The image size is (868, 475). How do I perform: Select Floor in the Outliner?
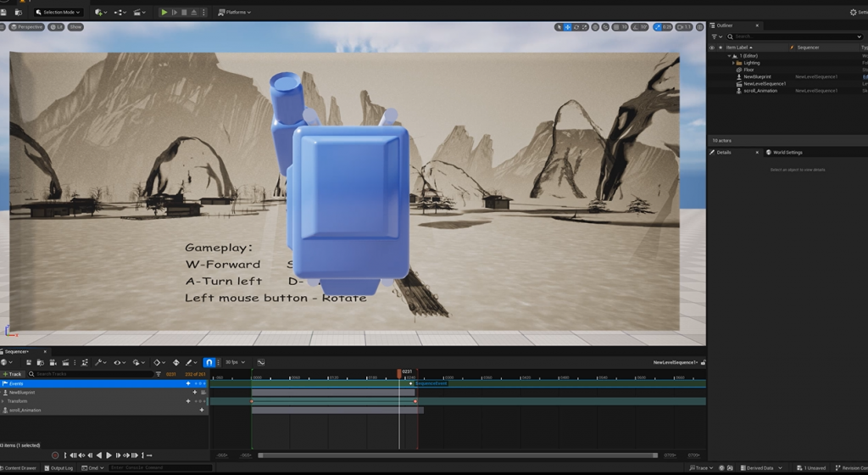coord(748,70)
